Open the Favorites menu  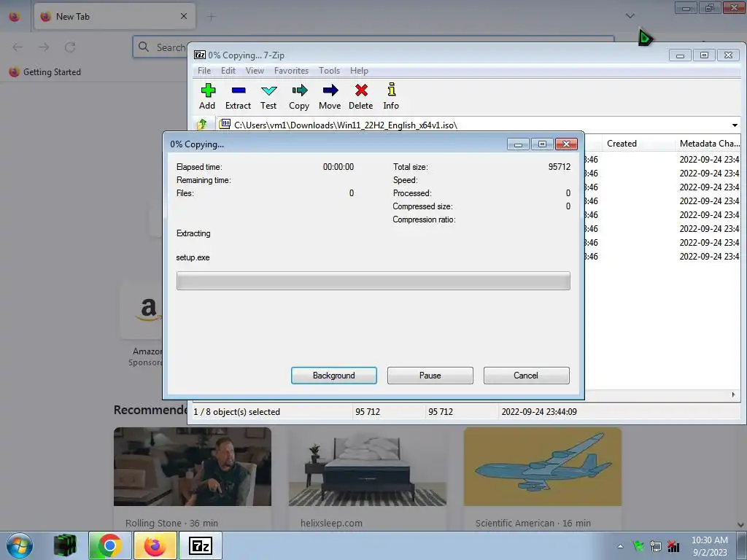[x=292, y=71]
